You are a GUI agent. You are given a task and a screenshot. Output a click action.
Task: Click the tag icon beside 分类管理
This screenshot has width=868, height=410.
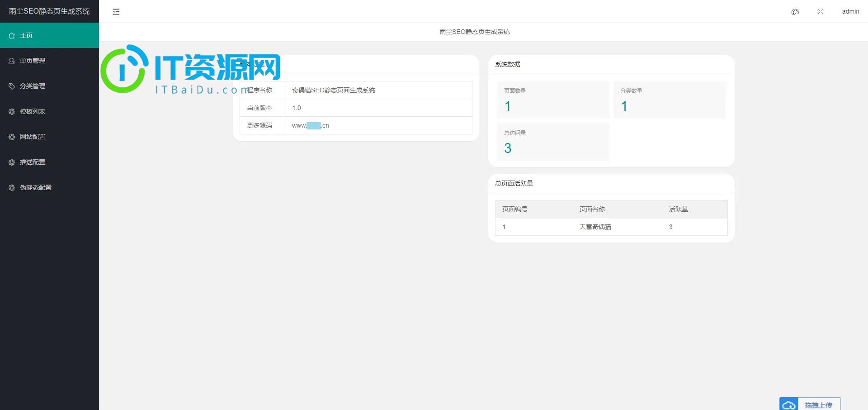point(12,86)
